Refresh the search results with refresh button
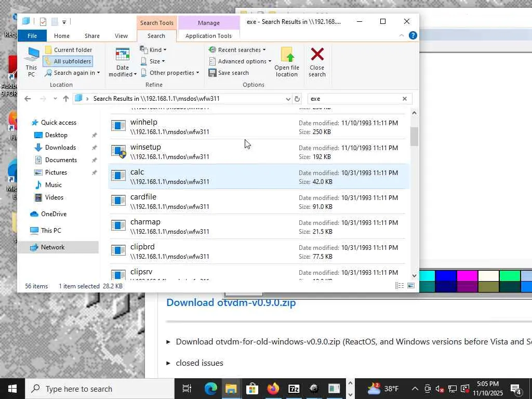Image resolution: width=532 pixels, height=399 pixels. (x=297, y=99)
